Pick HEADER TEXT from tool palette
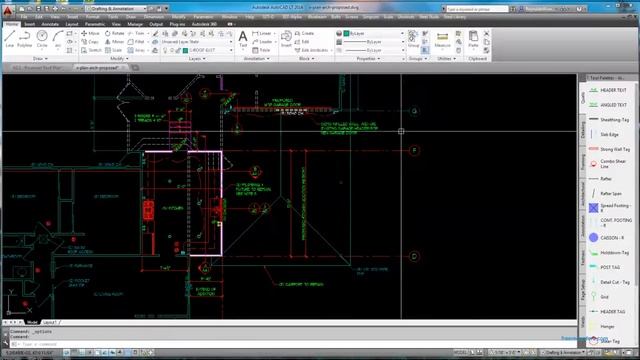This screenshot has width=640, height=360. (x=608, y=90)
